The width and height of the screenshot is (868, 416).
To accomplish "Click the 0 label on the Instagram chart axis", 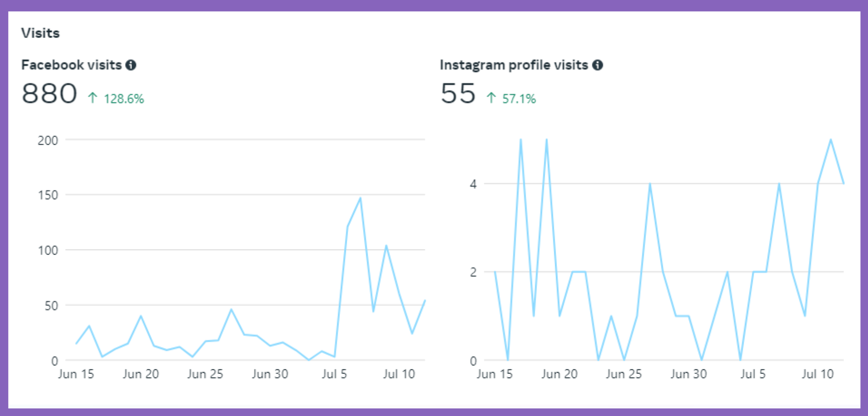I will tap(473, 361).
